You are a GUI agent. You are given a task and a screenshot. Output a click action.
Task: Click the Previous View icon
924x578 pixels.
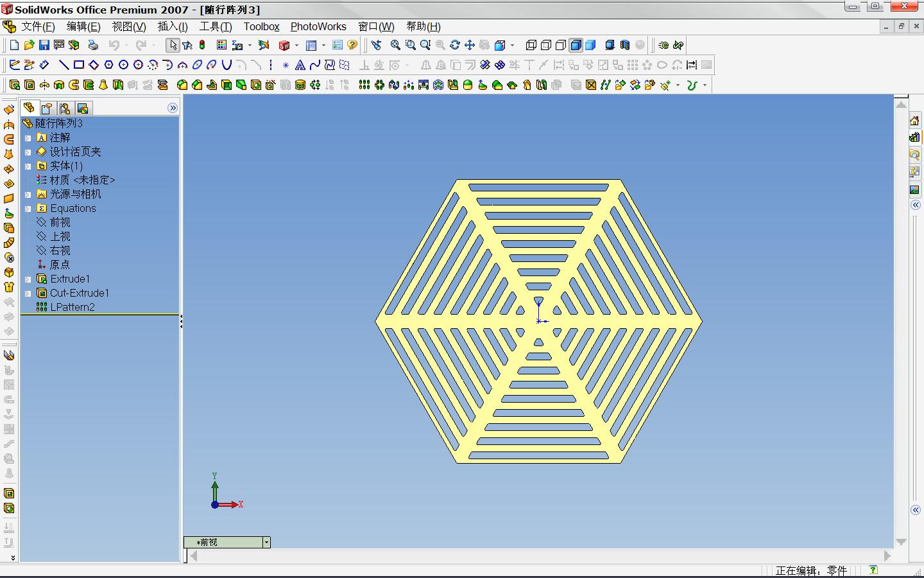pos(376,45)
